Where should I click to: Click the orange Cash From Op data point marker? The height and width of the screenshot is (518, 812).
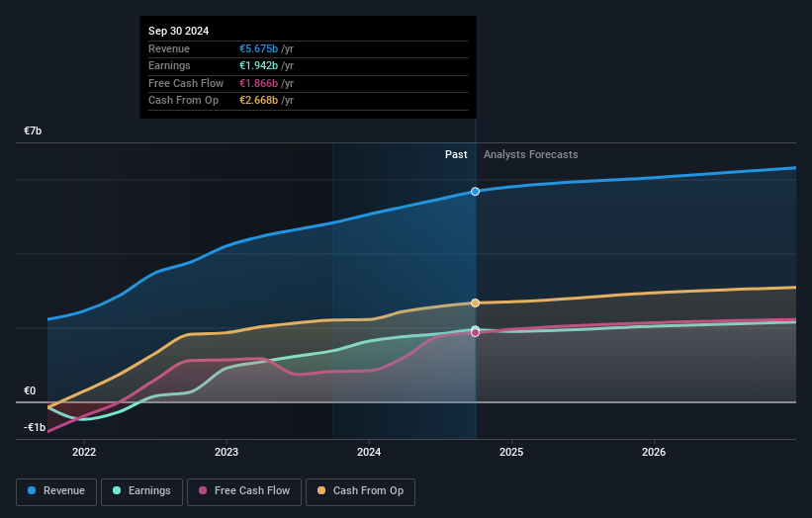click(476, 302)
